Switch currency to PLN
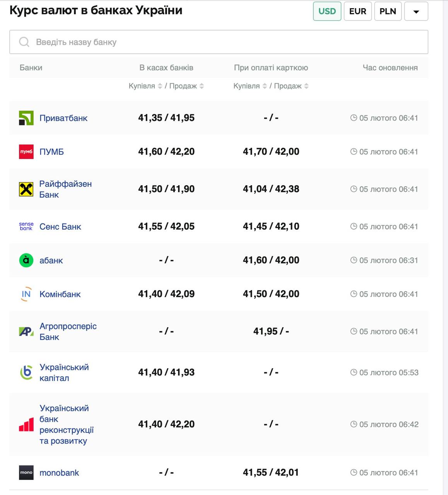 coord(388,11)
